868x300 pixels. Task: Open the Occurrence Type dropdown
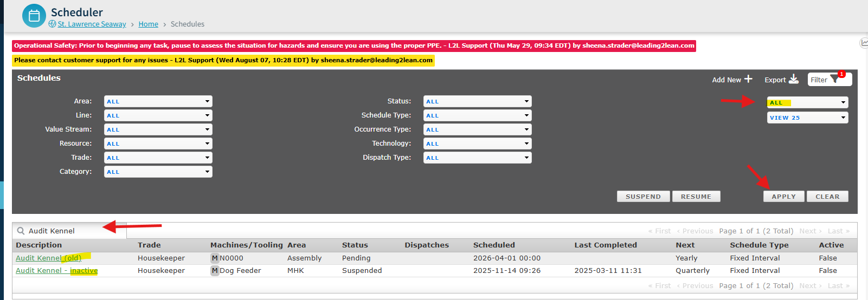pos(477,129)
